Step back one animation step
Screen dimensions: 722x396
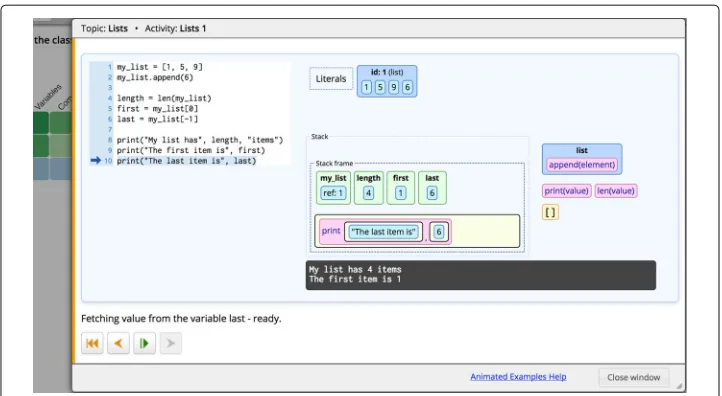pyautogui.click(x=118, y=343)
